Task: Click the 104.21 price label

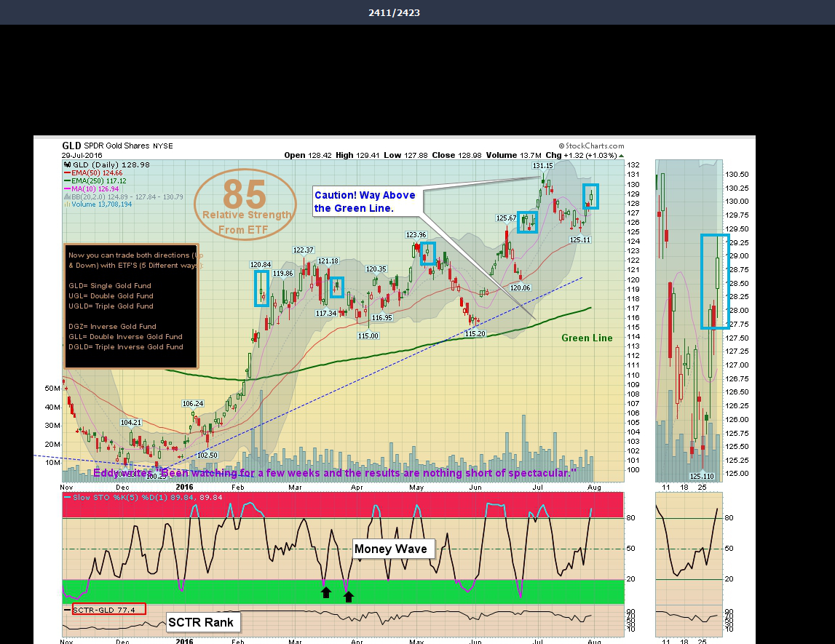Action: 131,423
